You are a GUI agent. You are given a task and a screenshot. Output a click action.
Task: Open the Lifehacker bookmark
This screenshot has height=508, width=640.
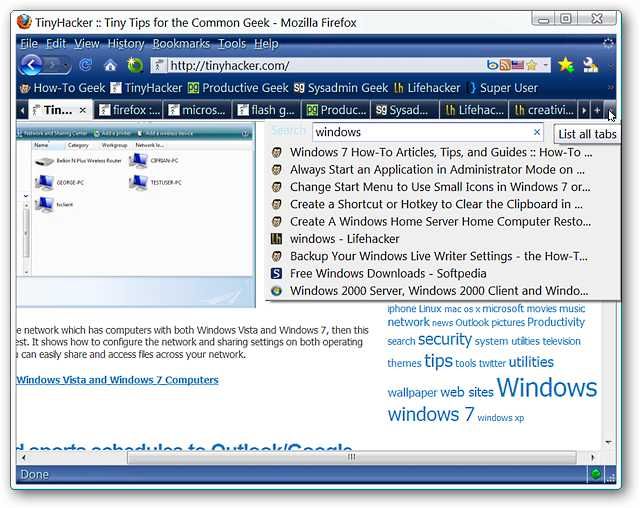(427, 88)
